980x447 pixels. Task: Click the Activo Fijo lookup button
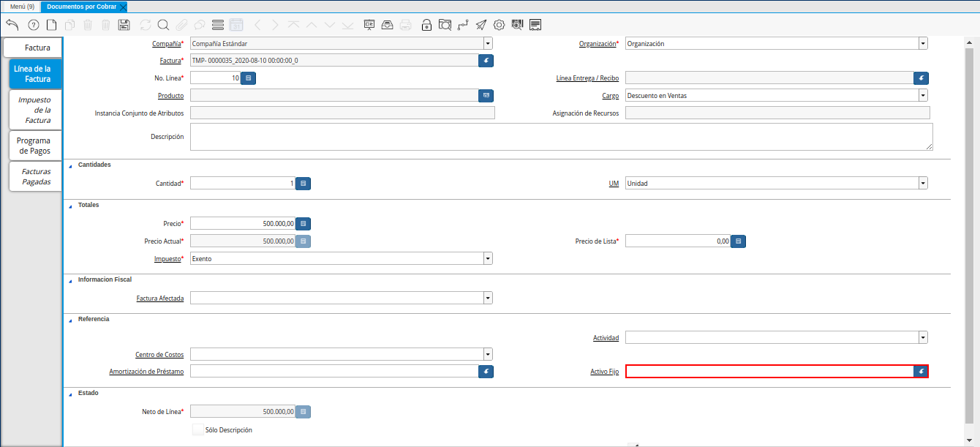click(x=921, y=372)
